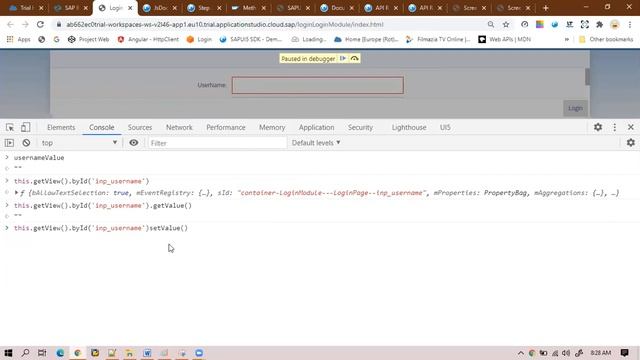The height and width of the screenshot is (360, 640).
Task: Open DevTools settings gear
Action: pos(598,127)
